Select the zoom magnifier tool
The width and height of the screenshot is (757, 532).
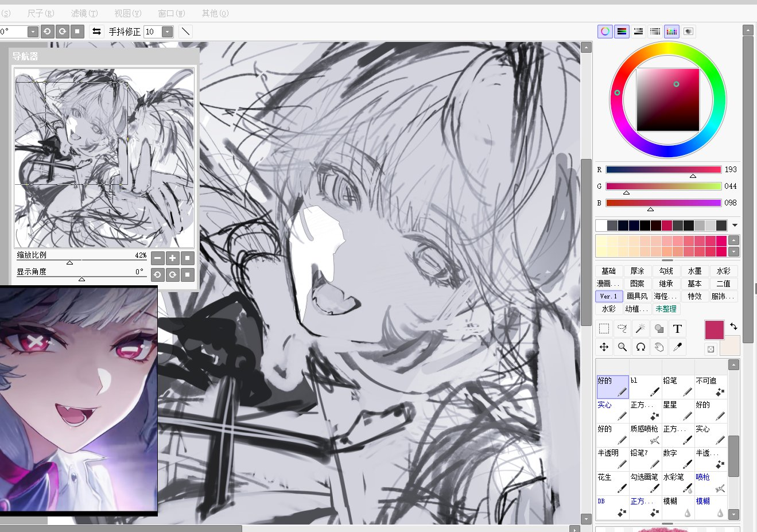622,347
